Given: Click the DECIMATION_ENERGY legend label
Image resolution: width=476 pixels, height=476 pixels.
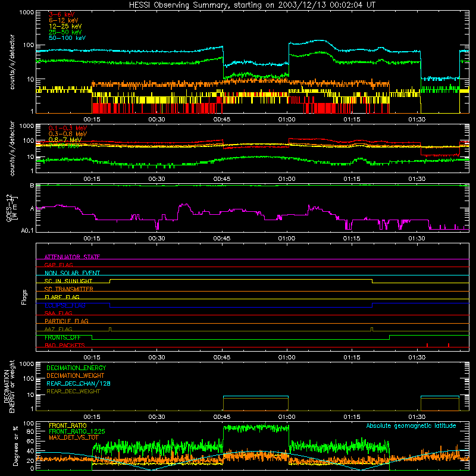Looking at the screenshot, I should tap(76, 368).
